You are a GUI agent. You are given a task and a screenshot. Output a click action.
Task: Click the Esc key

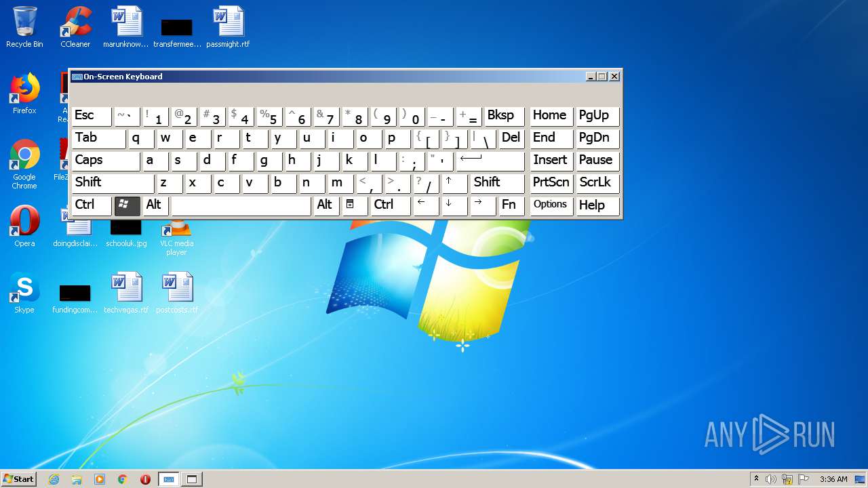tap(92, 116)
